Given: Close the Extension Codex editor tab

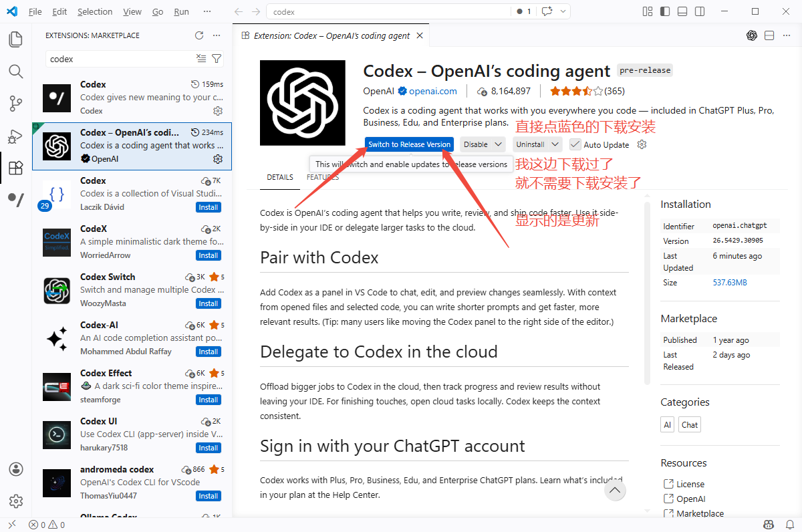Looking at the screenshot, I should 420,35.
